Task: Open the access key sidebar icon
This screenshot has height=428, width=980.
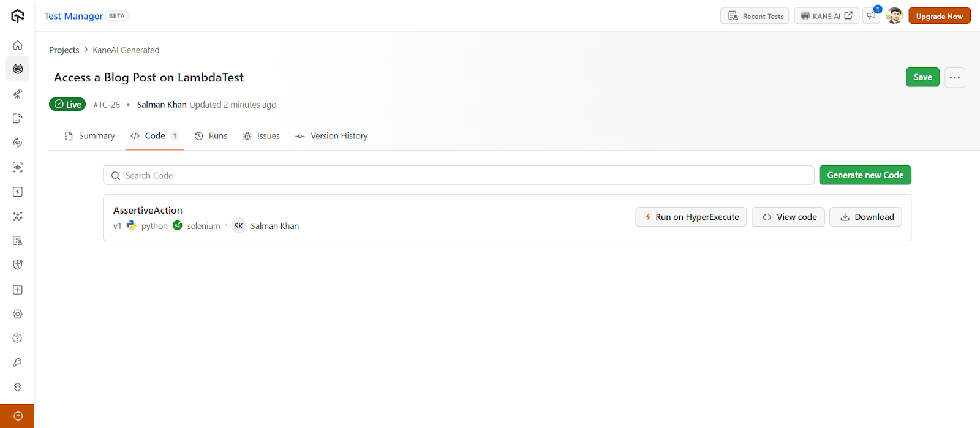Action: pyautogui.click(x=18, y=362)
